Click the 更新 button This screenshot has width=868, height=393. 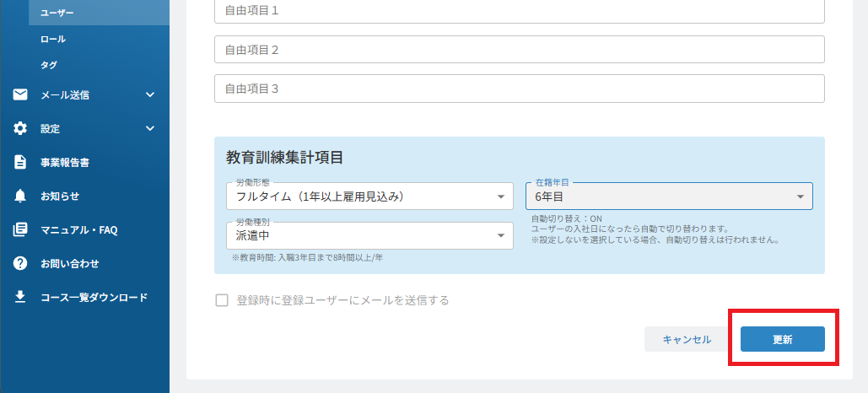click(782, 339)
